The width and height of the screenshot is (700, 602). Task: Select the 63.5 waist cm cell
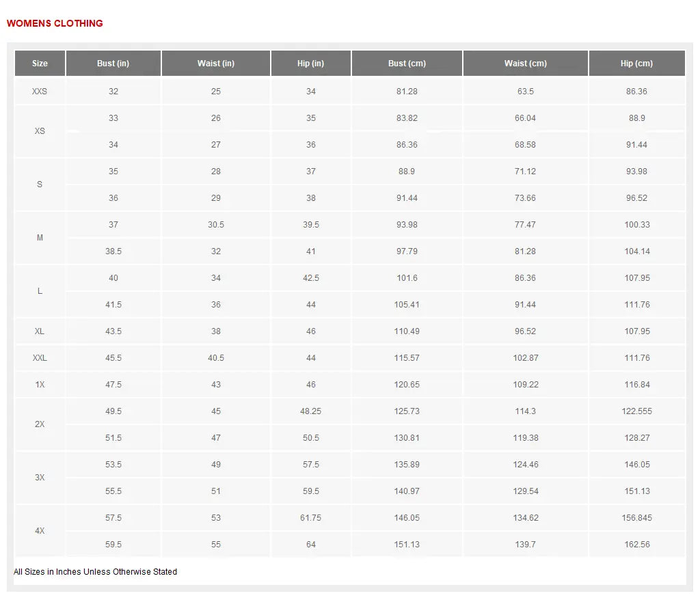pyautogui.click(x=525, y=92)
